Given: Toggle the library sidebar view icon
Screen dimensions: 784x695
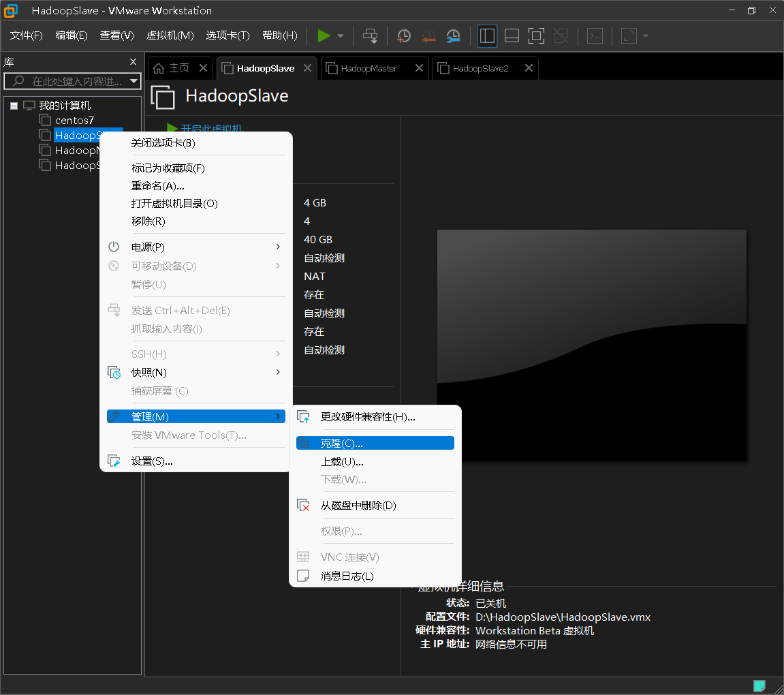Looking at the screenshot, I should point(487,35).
